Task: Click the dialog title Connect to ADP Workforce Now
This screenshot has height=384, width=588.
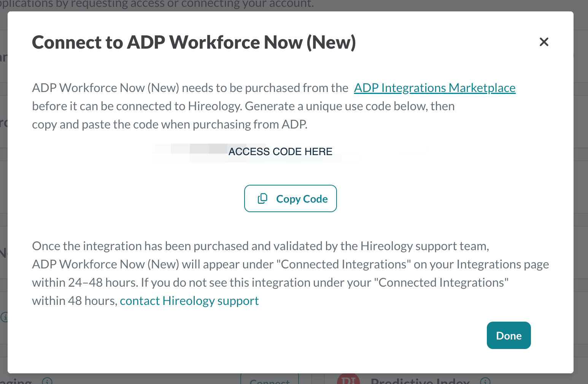Action: [194, 42]
